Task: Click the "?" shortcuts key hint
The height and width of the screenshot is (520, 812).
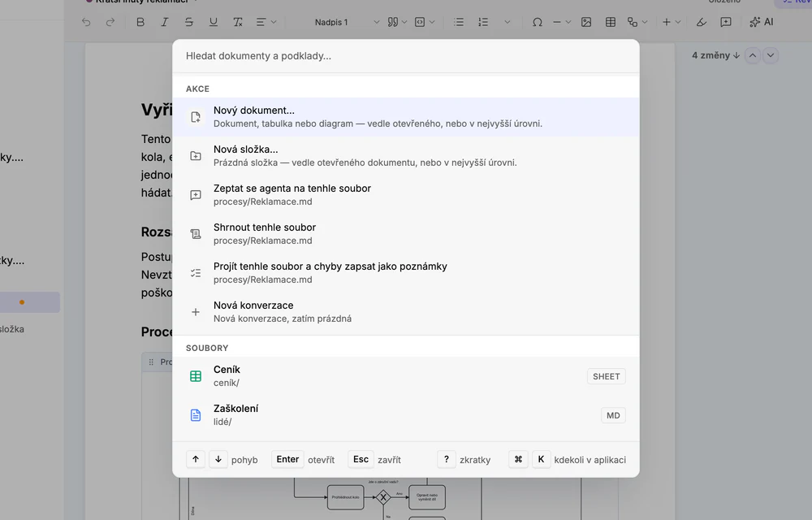Action: [x=447, y=459]
